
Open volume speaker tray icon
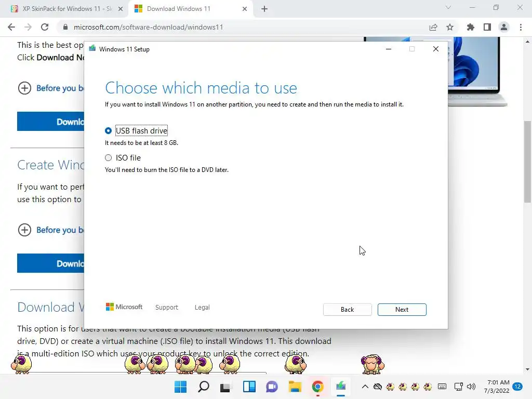click(x=471, y=387)
